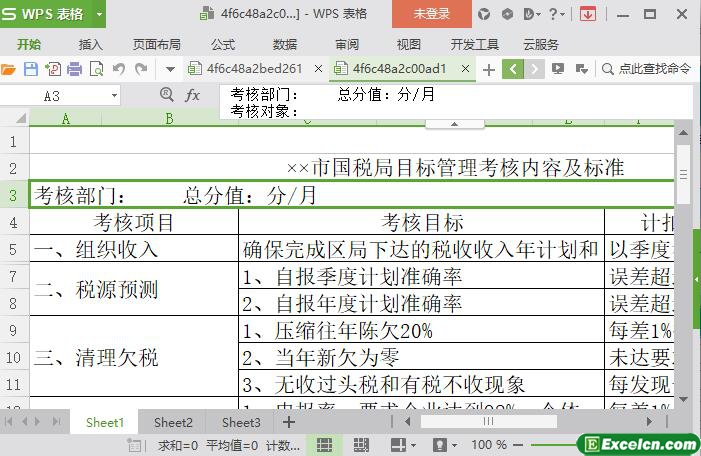Click the green previous tab arrow
This screenshot has width=701, height=456.
click(513, 69)
